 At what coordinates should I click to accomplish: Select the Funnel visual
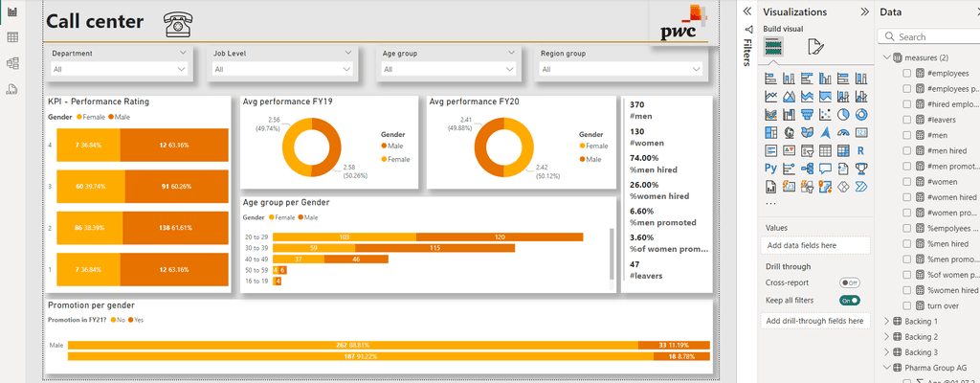click(807, 115)
